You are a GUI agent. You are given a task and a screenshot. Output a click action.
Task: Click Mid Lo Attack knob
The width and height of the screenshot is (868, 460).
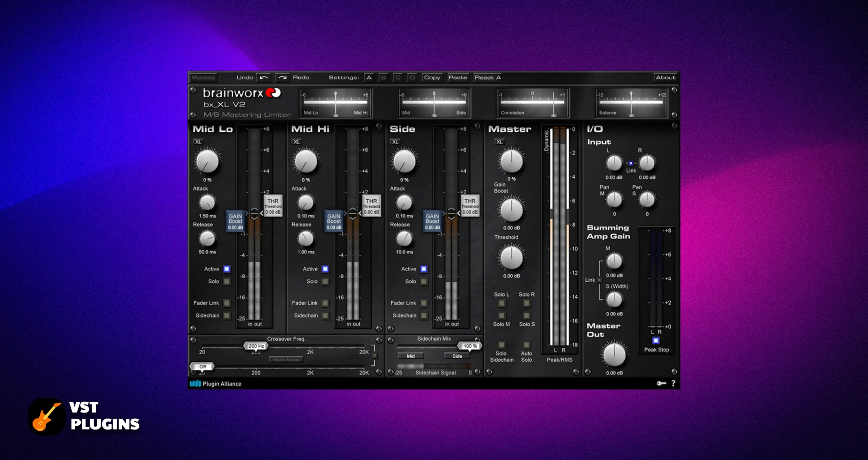(x=207, y=203)
